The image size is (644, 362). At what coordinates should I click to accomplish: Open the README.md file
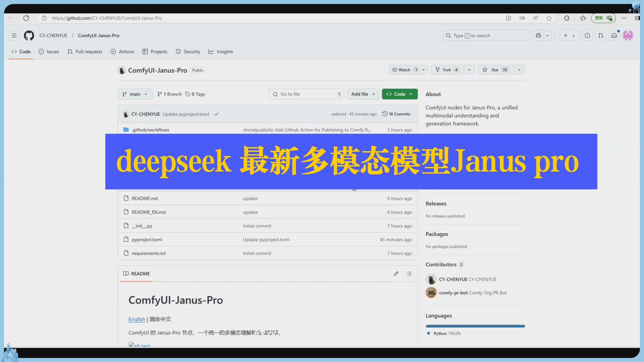click(x=145, y=198)
